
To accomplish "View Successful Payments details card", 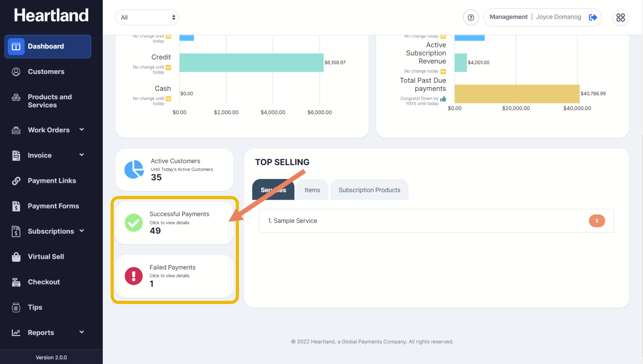I will 174,223.
